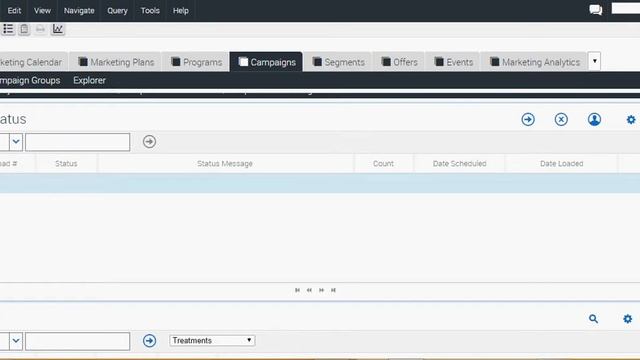Expand the lower panel field dropdown chevron

(x=16, y=341)
